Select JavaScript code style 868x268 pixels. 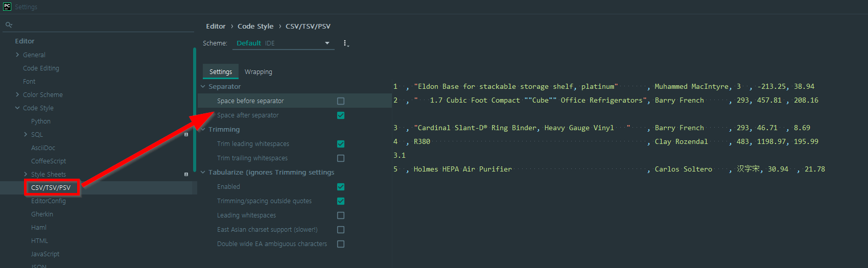45,254
